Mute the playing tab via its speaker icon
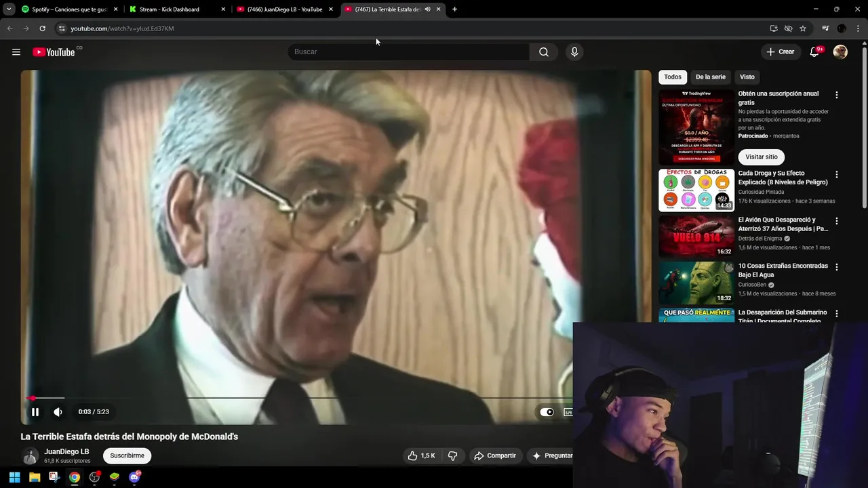Screen dimensions: 868x488 click(427, 9)
